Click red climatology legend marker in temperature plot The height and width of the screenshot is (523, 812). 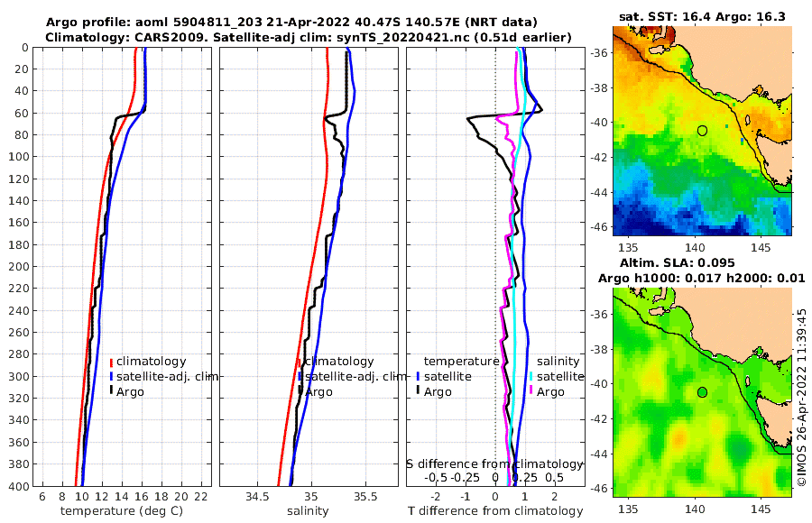pyautogui.click(x=111, y=362)
